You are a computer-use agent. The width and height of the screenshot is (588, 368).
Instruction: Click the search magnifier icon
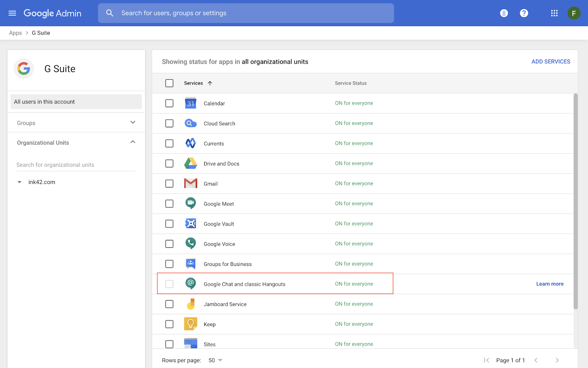tap(110, 13)
